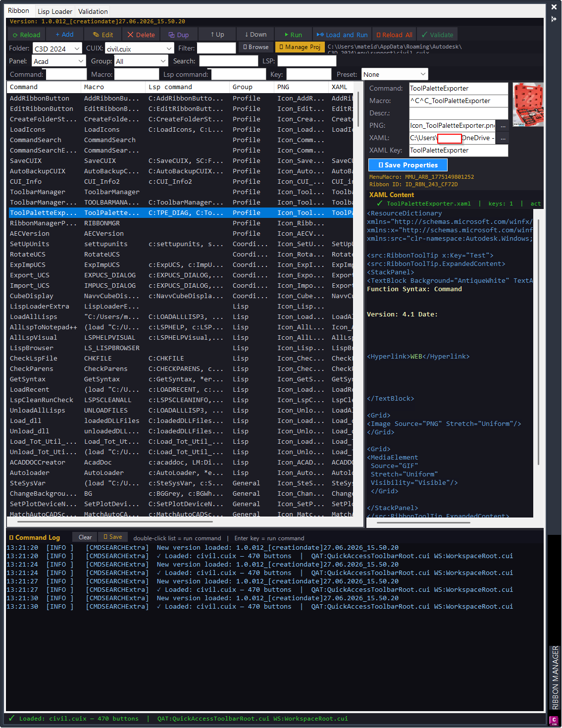Delete the selected command entry

click(141, 35)
